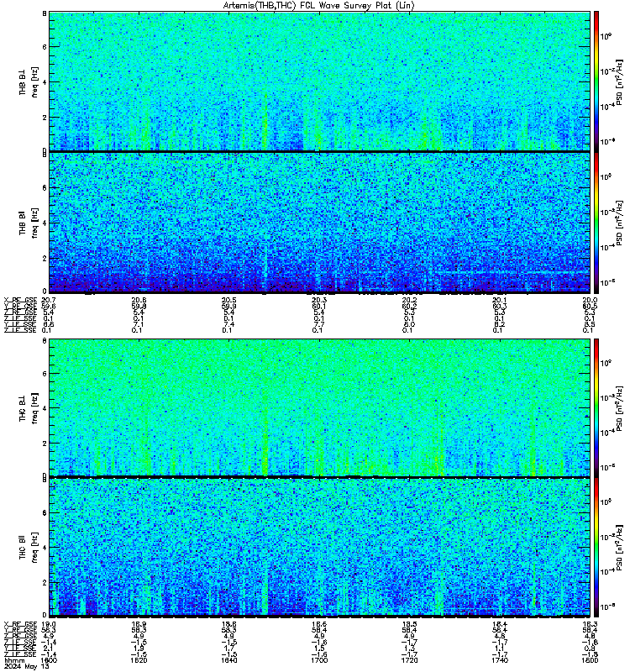Click the THB X_RE_GSE value 20.1

tap(500, 300)
